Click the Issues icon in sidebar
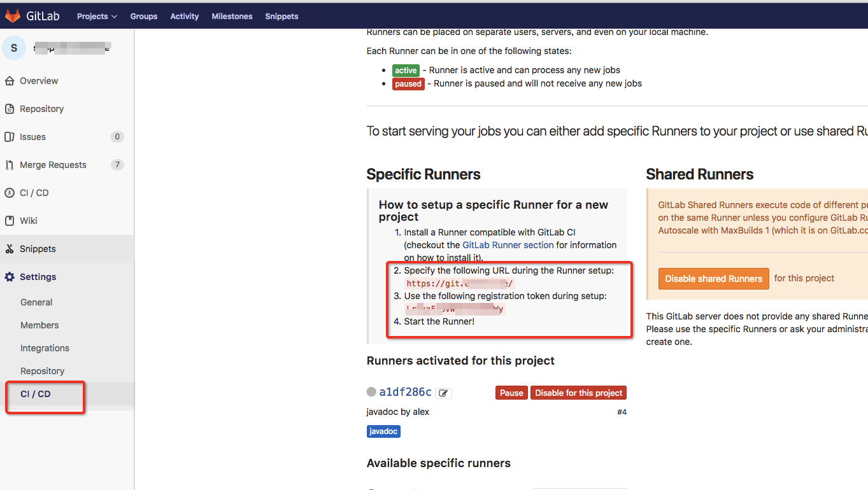Screen dimensions: 868x490 (x=9, y=137)
